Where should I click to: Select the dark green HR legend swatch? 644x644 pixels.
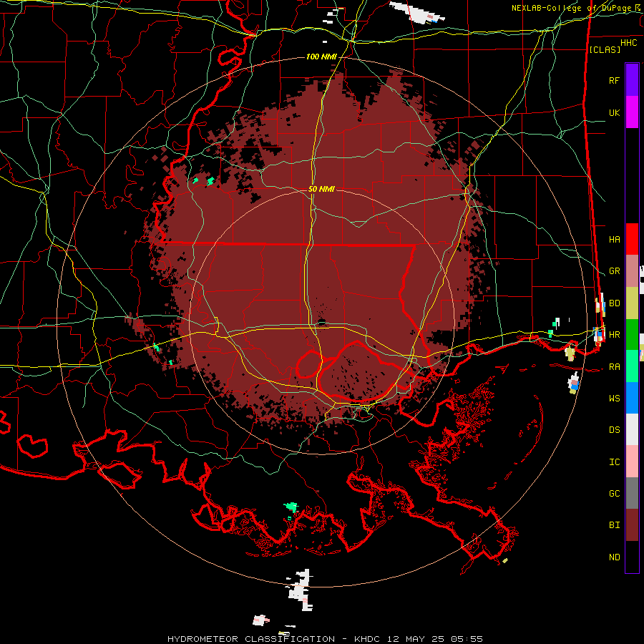(632, 335)
